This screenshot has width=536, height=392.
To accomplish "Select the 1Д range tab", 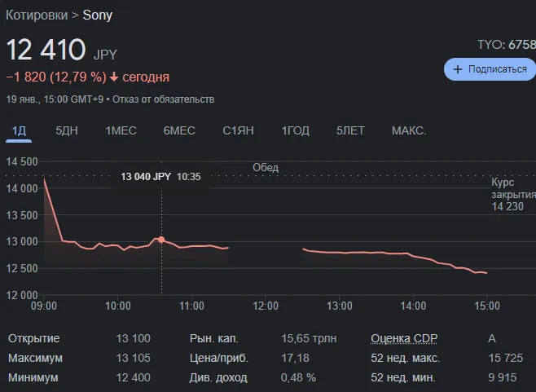I will 19,130.
